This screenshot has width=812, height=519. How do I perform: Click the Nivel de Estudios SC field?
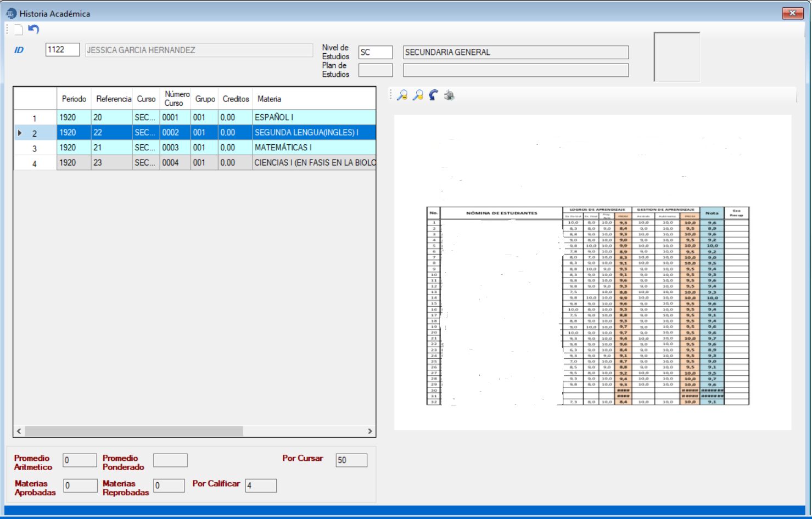(375, 53)
